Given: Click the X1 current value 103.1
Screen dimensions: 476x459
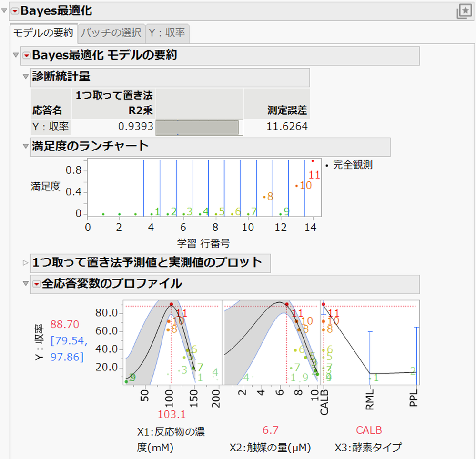Looking at the screenshot, I should pyautogui.click(x=172, y=414).
